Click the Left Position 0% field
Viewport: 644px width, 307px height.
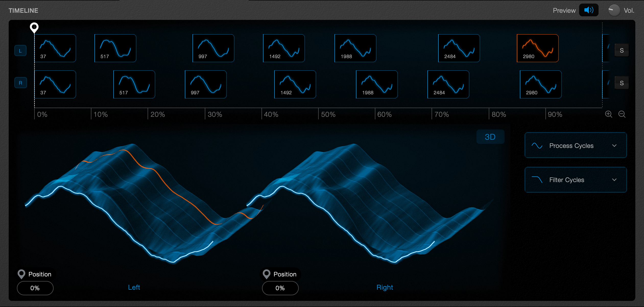[35, 288]
